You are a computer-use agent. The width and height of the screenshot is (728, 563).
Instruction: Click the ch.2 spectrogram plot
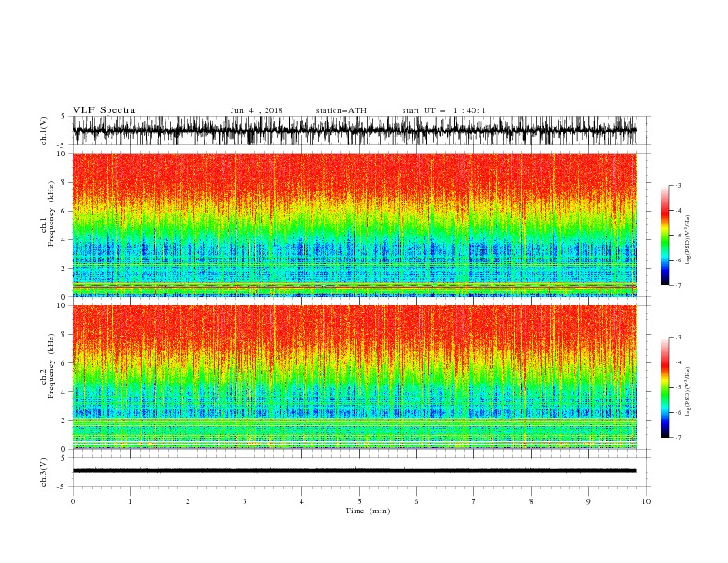coord(354,377)
